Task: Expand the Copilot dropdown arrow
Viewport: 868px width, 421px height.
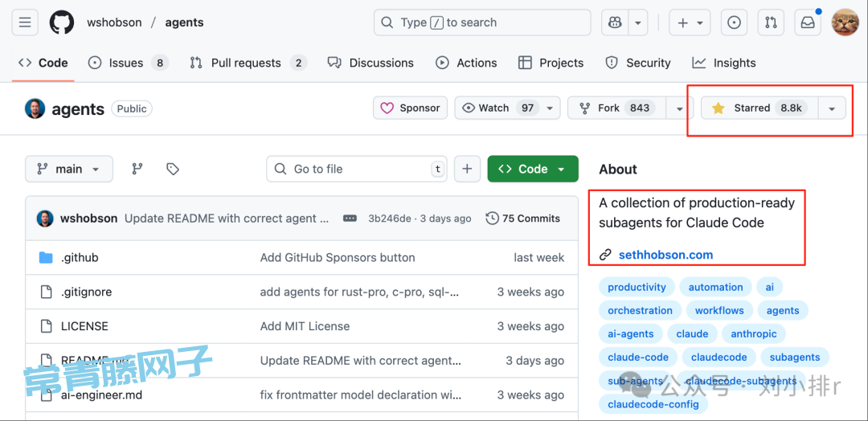Action: click(637, 22)
